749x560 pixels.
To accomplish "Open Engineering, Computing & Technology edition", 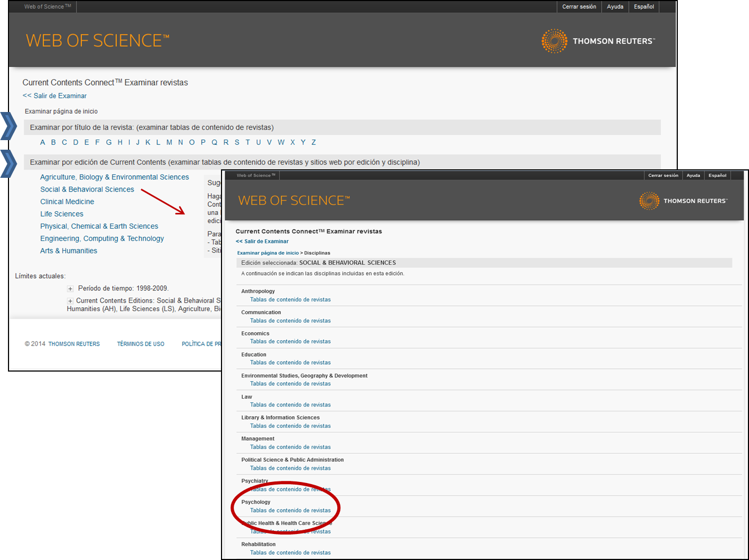I will click(102, 238).
